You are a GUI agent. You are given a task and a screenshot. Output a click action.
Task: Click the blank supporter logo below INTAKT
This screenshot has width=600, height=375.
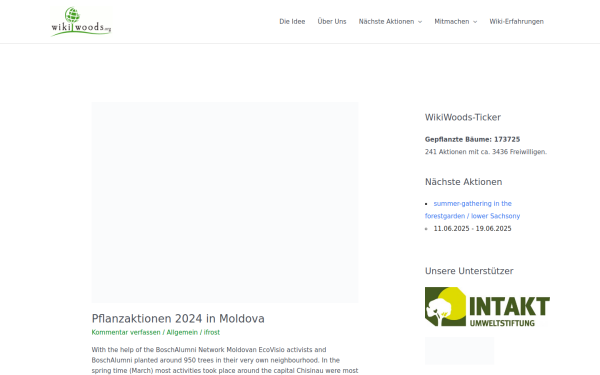[459, 351]
